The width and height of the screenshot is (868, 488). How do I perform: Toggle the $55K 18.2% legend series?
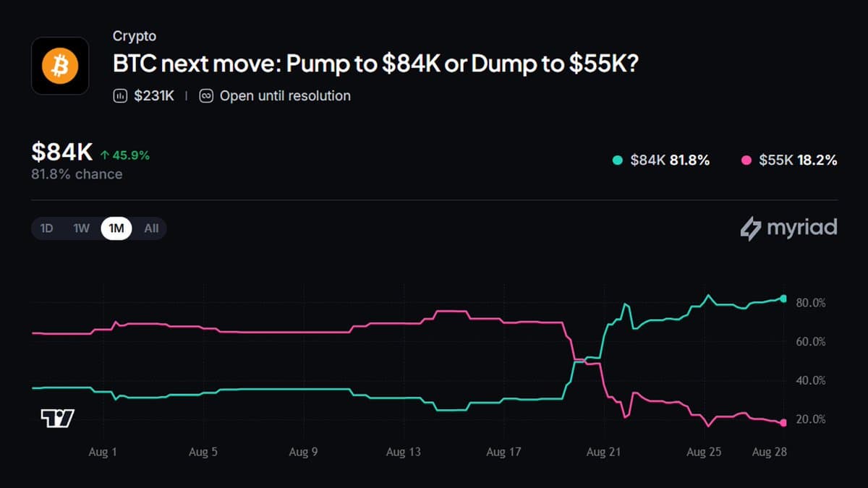pyautogui.click(x=790, y=160)
